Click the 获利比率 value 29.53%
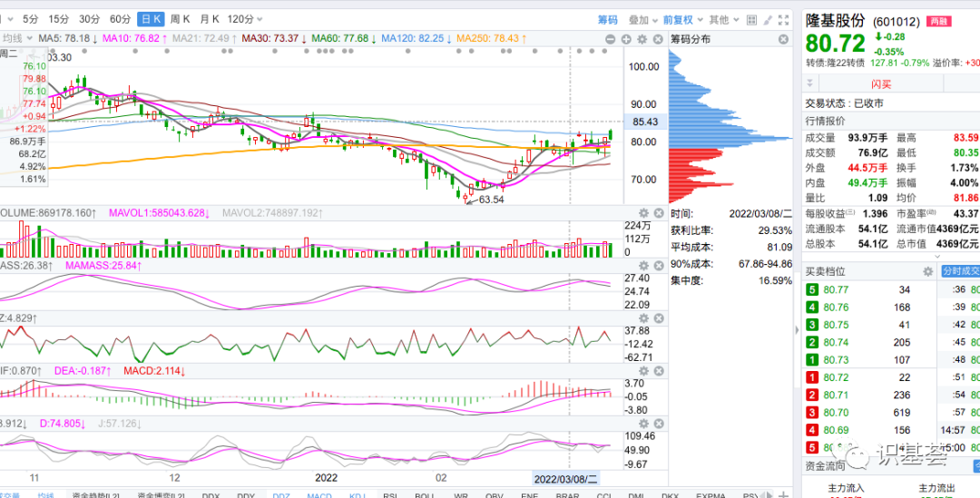The height and width of the screenshot is (498, 980). tap(775, 230)
